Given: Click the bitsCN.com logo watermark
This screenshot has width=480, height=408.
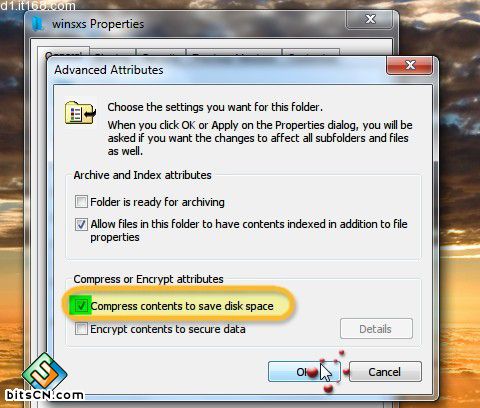Looking at the screenshot, I should [x=44, y=377].
